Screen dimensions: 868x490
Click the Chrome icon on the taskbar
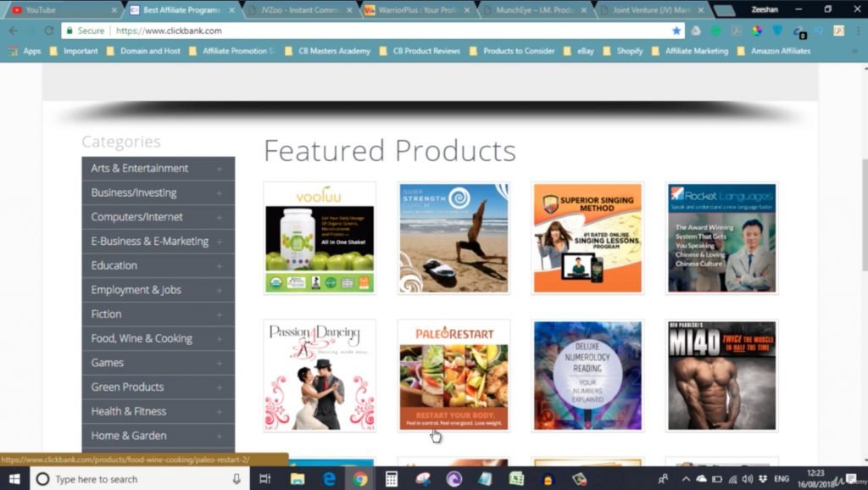pyautogui.click(x=360, y=479)
